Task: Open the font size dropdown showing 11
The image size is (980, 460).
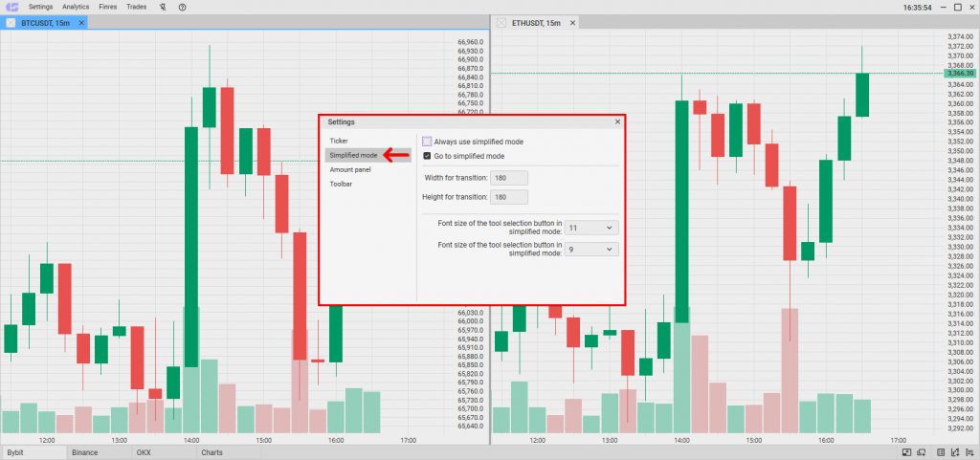Action: pos(591,229)
